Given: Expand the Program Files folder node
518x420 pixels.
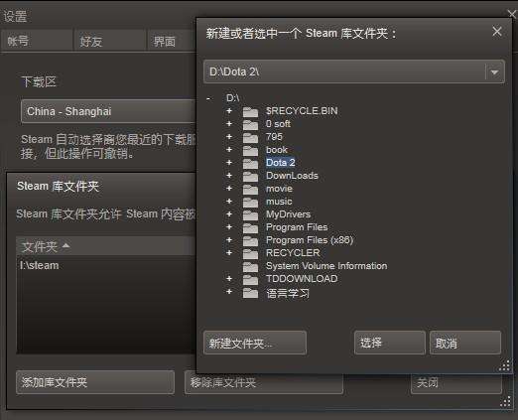Looking at the screenshot, I should (229, 227).
